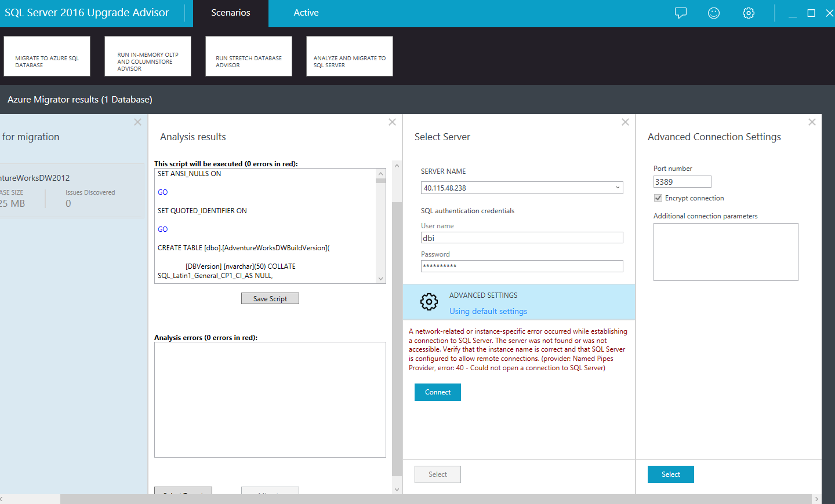This screenshot has width=835, height=504.
Task: Expand the Server Name dropdown
Action: [618, 188]
